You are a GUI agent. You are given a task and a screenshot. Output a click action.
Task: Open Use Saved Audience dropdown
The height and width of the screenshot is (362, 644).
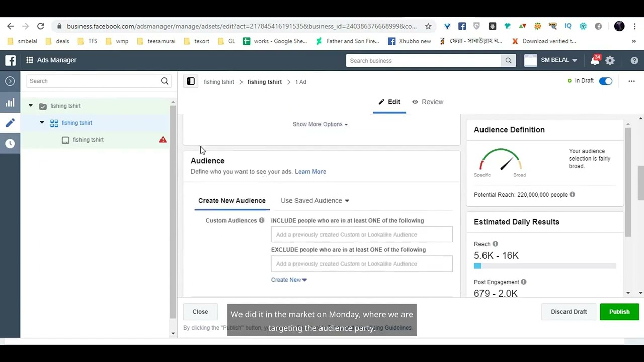point(315,201)
